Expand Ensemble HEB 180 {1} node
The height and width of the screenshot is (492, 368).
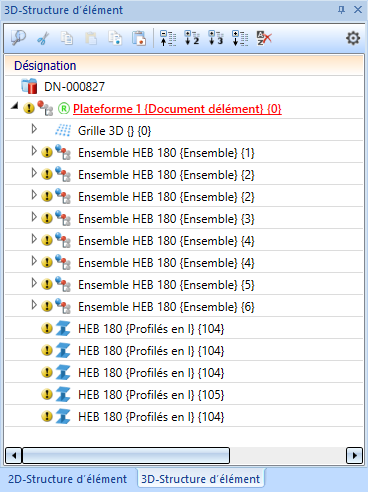coord(34,151)
